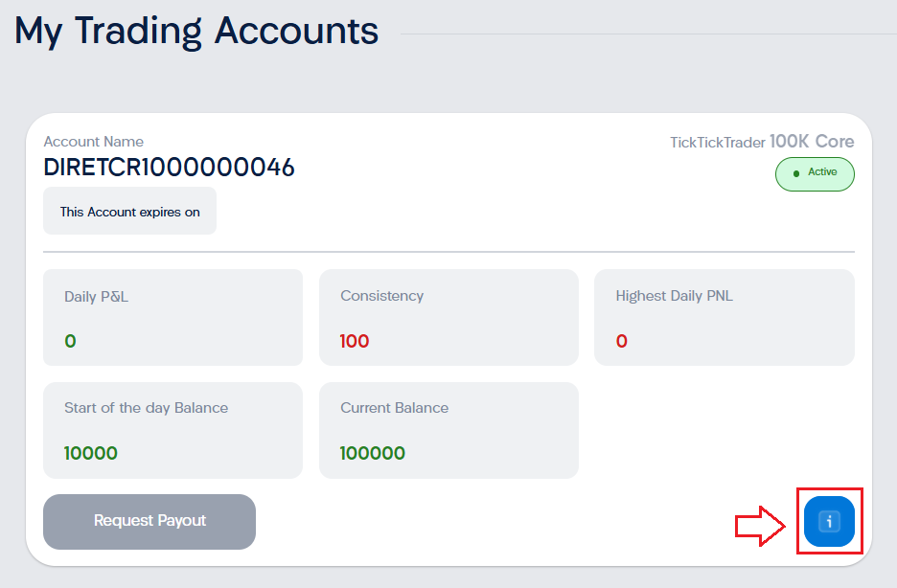Screen dimensions: 897x588
Task: Click the Consistency value 100
Action: tap(355, 341)
